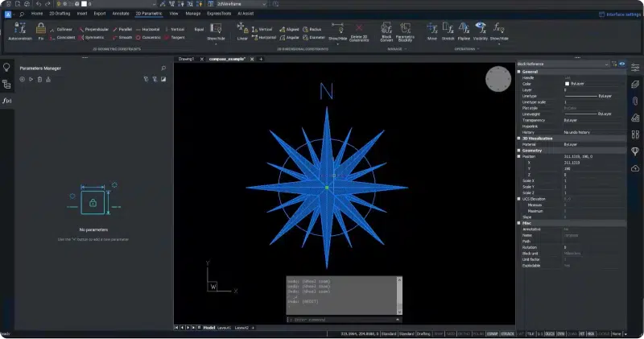Image resolution: width=644 pixels, height=339 pixels.
Task: Select the Flipline operation icon
Action: pos(464,29)
